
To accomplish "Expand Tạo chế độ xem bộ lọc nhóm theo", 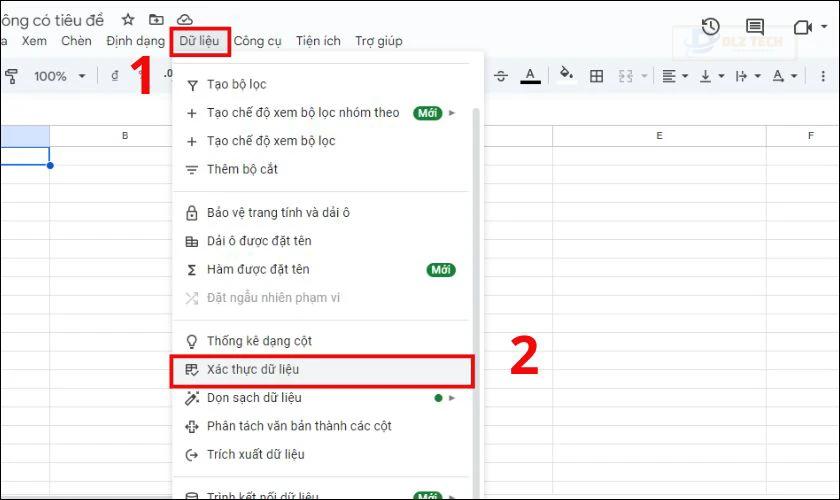I will pos(322,113).
